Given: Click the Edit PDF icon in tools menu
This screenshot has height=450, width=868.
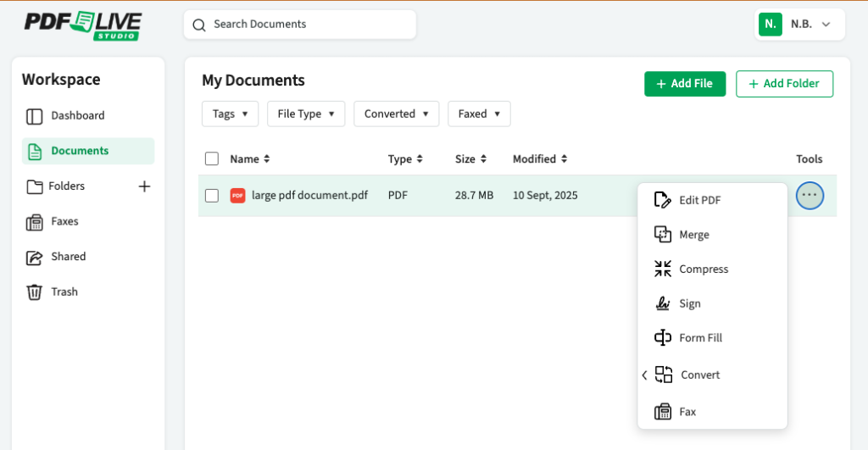Looking at the screenshot, I should click(663, 200).
